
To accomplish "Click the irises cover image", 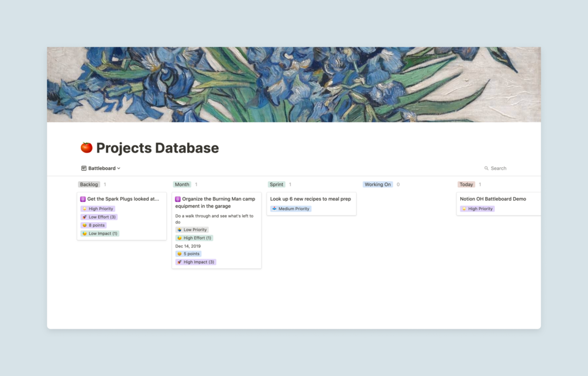I will coord(294,84).
